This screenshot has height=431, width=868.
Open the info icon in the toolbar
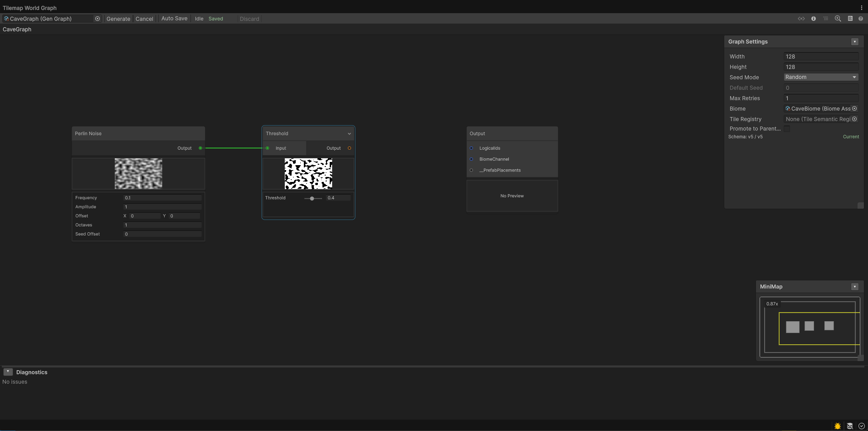coord(814,19)
